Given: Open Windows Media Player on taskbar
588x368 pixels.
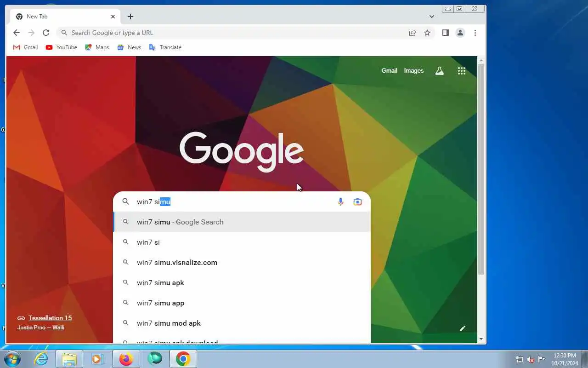Looking at the screenshot, I should point(97,359).
